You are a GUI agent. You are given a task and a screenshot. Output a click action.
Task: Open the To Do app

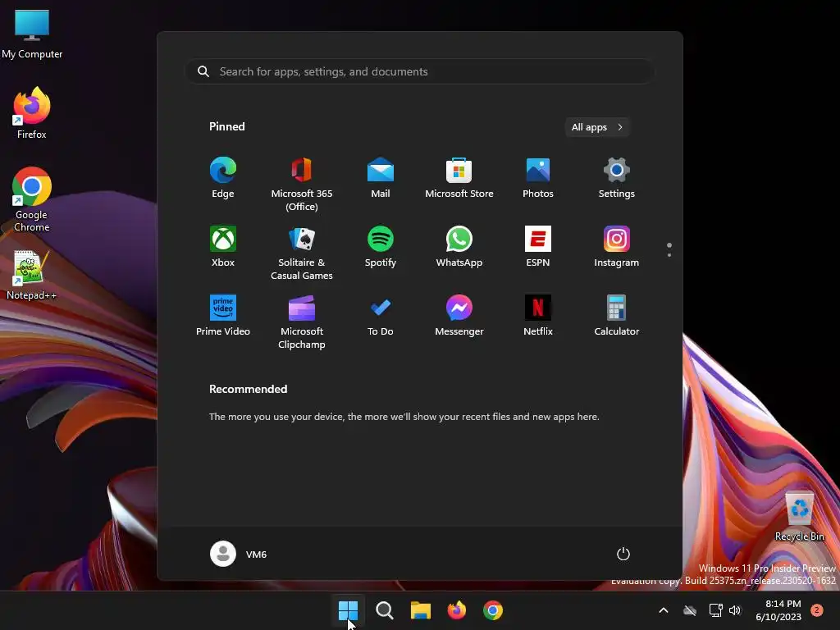pyautogui.click(x=381, y=316)
